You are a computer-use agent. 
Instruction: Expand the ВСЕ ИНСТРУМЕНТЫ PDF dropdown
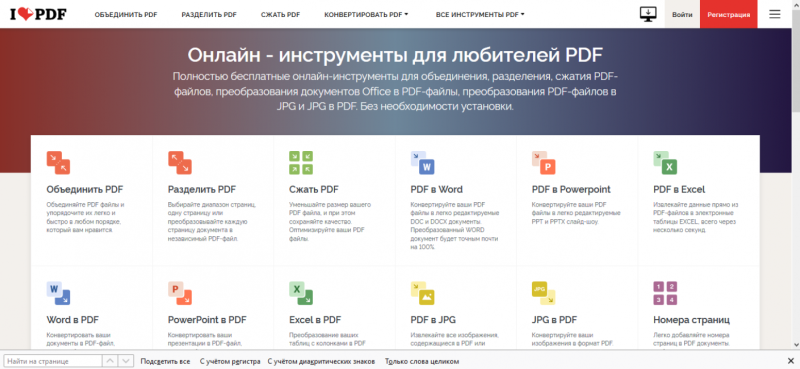(480, 15)
